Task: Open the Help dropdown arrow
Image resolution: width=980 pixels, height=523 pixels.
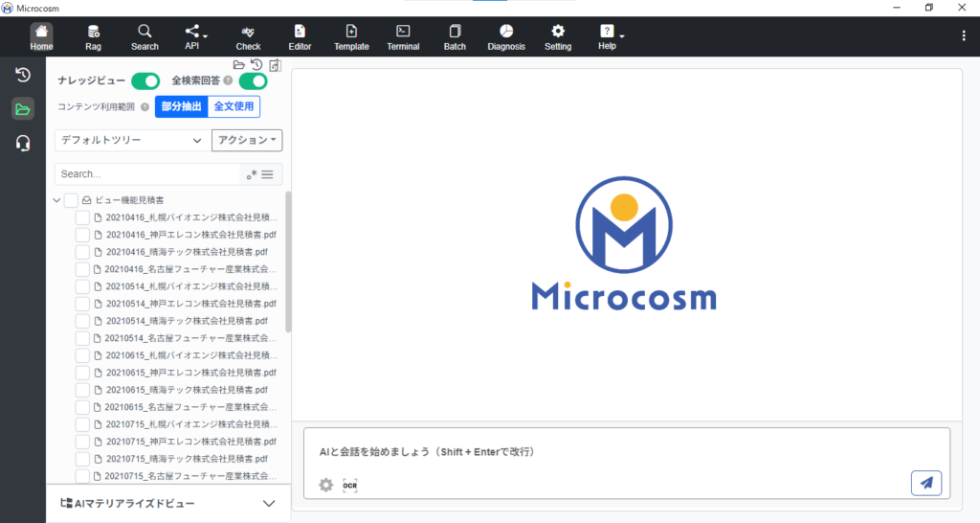Action: [x=621, y=35]
